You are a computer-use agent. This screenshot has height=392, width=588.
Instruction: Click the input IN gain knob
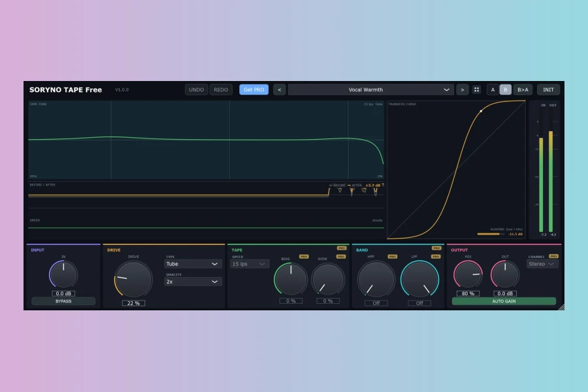point(63,274)
